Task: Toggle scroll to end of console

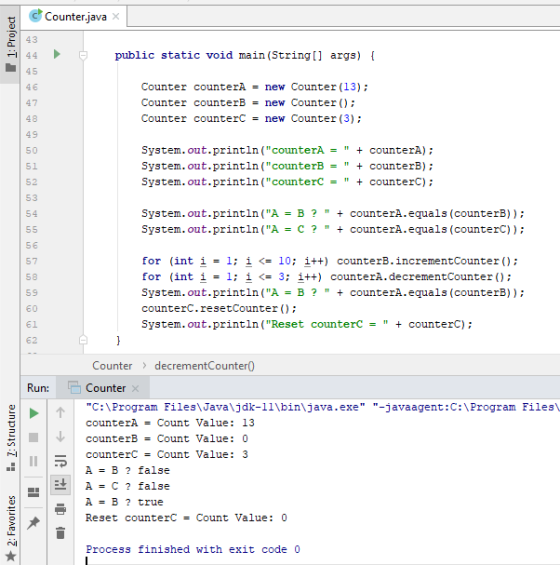Action: [60, 484]
